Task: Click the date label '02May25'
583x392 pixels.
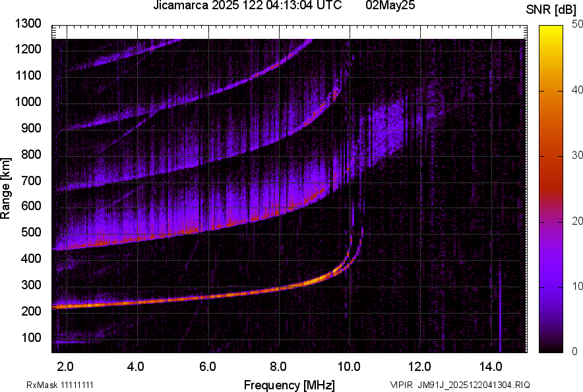Action: click(x=390, y=5)
